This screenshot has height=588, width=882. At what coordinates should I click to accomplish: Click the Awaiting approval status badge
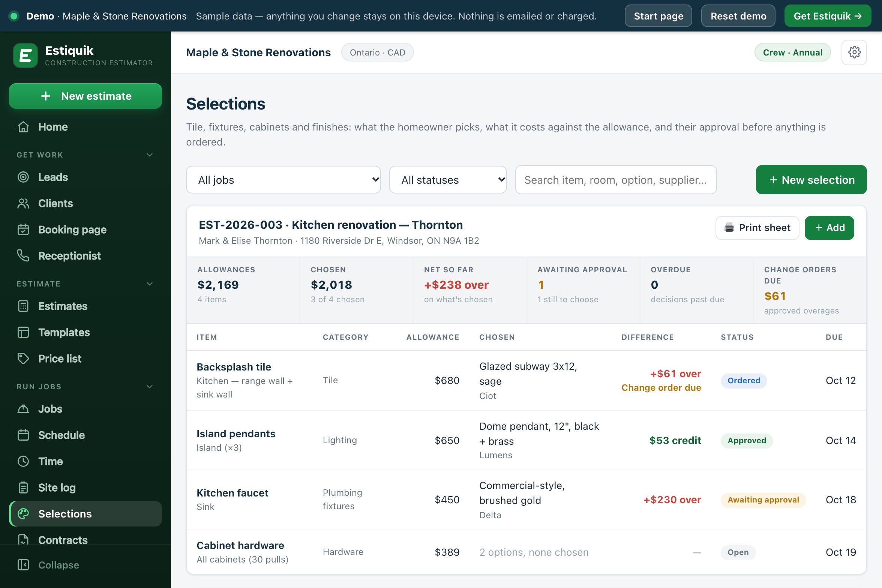pos(763,500)
